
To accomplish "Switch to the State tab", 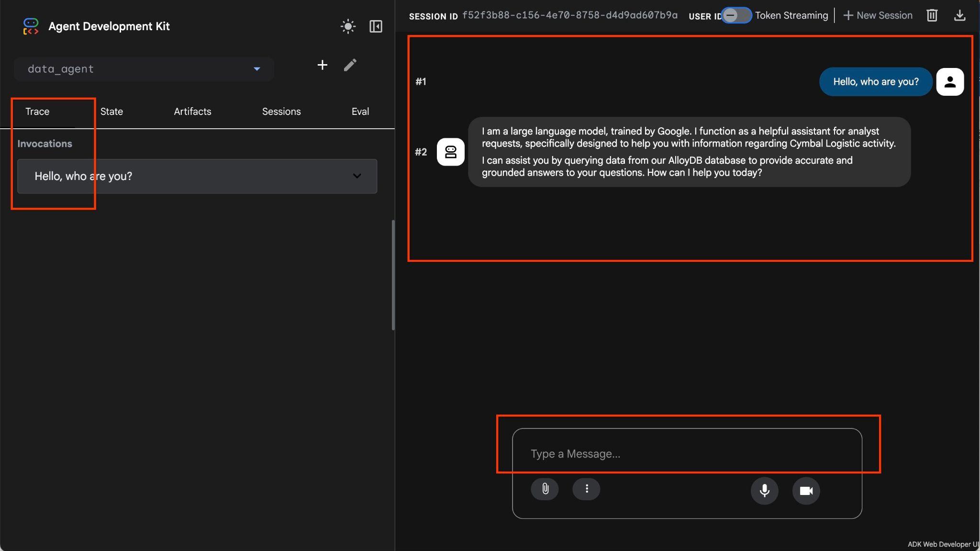I will 111,112.
